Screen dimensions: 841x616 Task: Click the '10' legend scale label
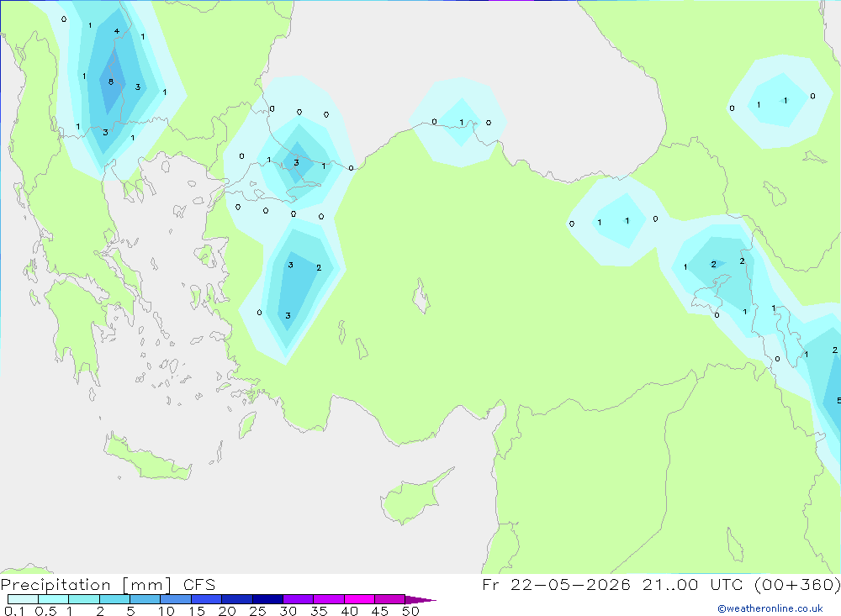[x=167, y=611]
